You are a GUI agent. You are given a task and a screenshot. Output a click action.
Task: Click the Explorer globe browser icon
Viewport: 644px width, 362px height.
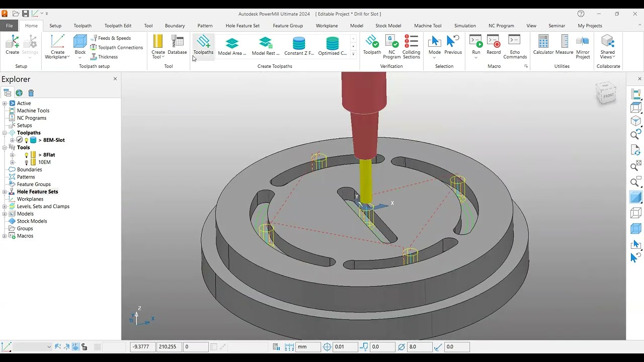(19, 93)
